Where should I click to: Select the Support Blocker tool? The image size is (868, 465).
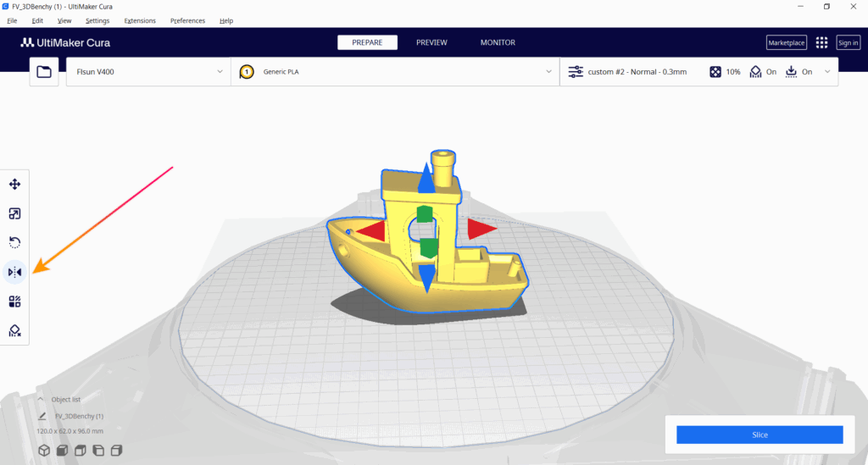15,330
